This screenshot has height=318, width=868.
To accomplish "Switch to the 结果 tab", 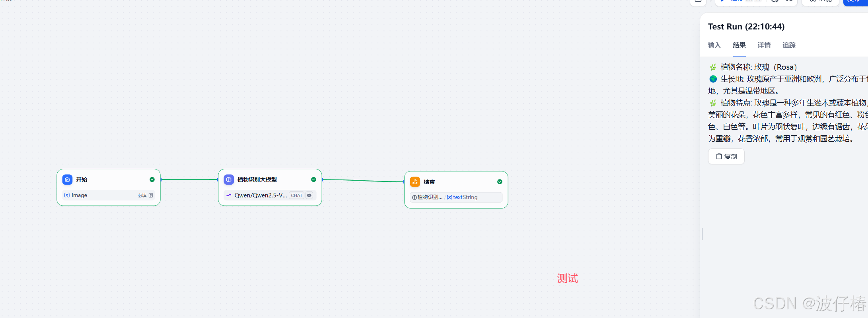I will (x=739, y=45).
